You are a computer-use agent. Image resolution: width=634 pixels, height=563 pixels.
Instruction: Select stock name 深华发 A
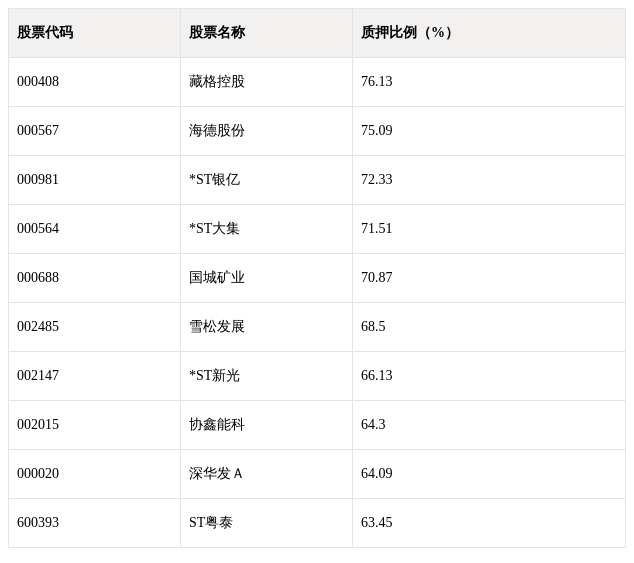coord(216,473)
